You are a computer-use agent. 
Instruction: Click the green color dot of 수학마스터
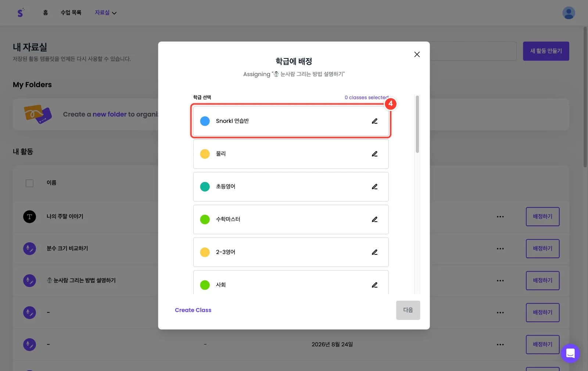205,219
